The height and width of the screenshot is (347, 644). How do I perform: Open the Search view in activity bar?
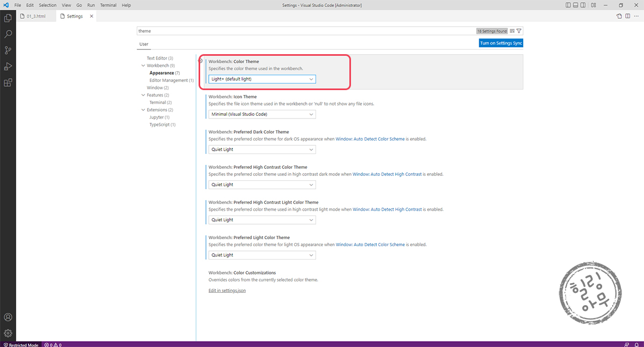(x=8, y=34)
